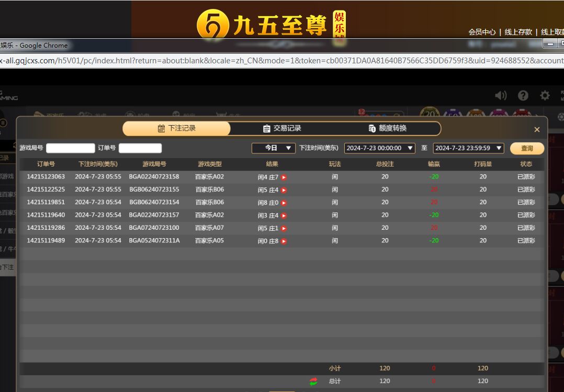564x392 pixels.
Task: Focus the 订单号 input field
Action: (140, 148)
